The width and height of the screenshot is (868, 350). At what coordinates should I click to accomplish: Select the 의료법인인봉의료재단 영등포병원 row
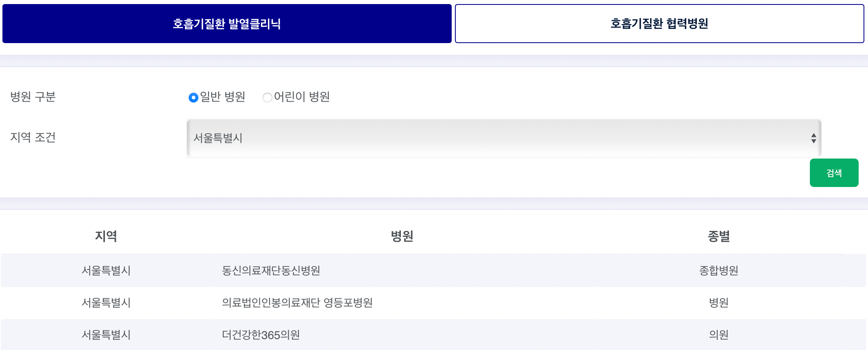298,302
